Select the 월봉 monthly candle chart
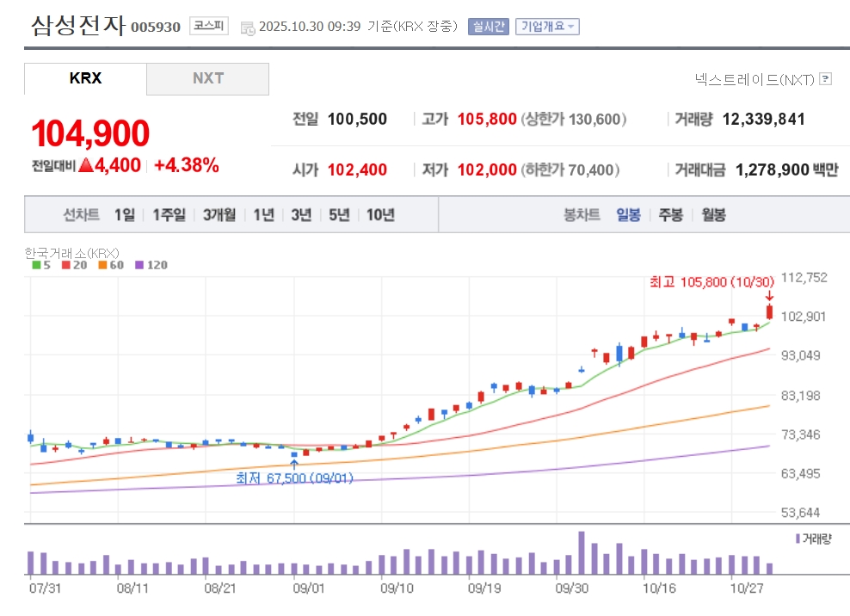The width and height of the screenshot is (850, 616). pos(713,215)
